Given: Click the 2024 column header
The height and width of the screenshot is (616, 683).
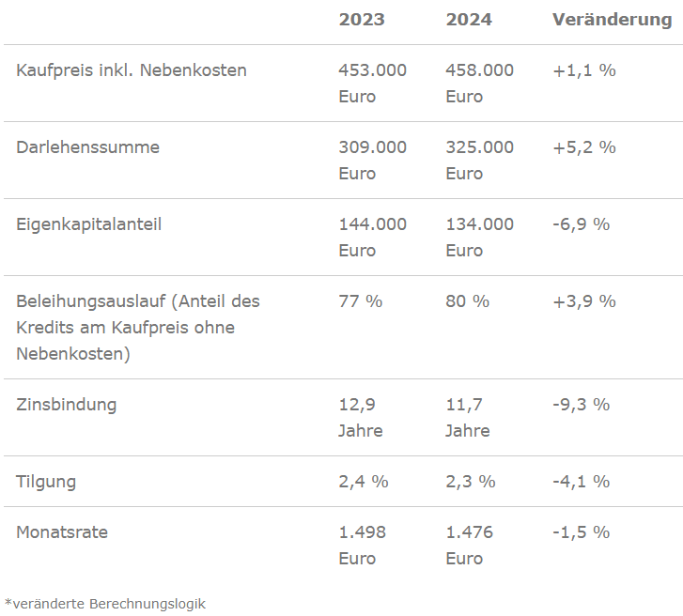Looking at the screenshot, I should coord(469,20).
